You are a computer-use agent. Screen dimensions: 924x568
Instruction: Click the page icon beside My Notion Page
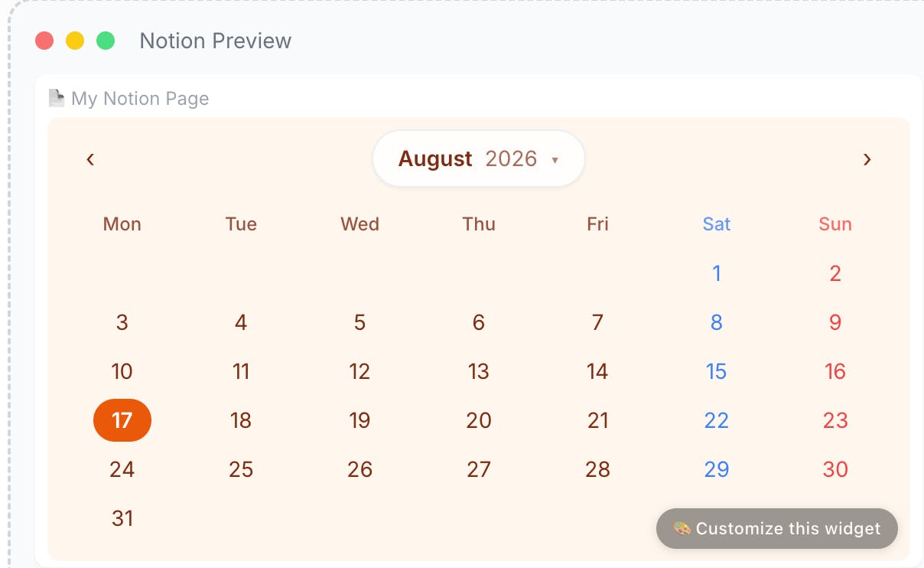tap(56, 98)
